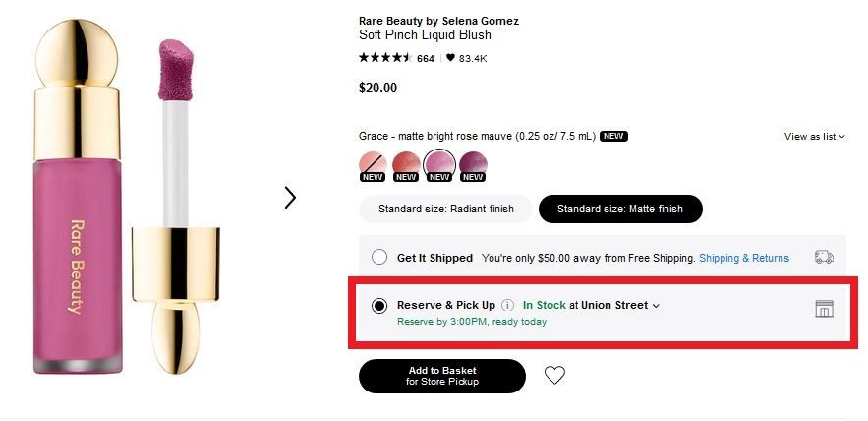Screen dimensions: 868x421
Task: Pick the coral red shade swatch
Action: [406, 163]
